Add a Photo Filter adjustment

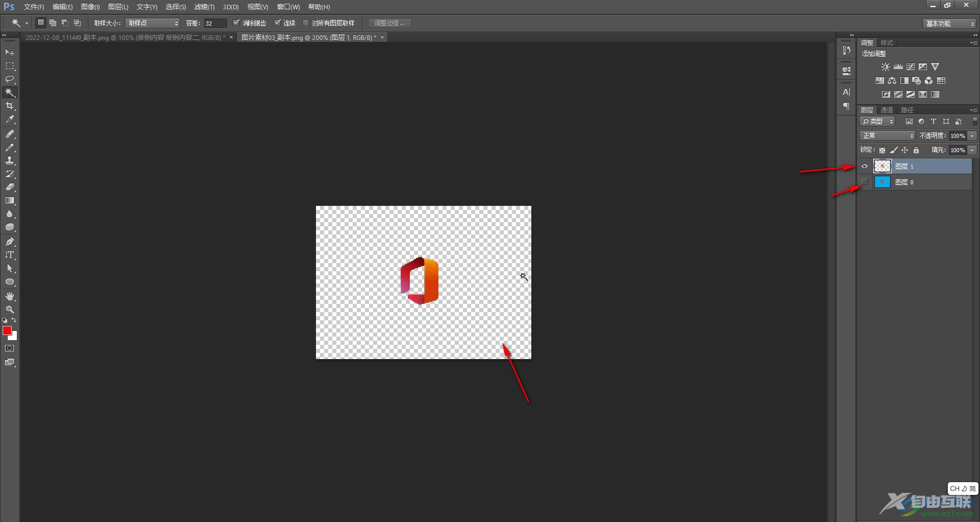[x=917, y=81]
